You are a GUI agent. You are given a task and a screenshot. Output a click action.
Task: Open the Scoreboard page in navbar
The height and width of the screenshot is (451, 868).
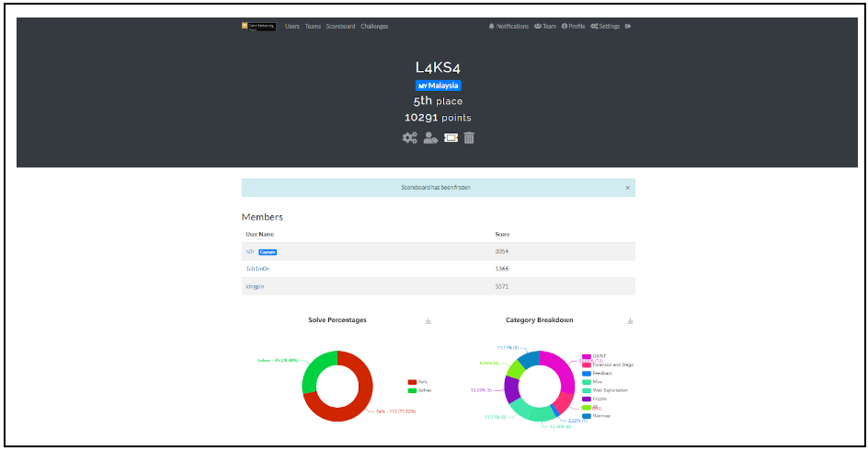pos(340,27)
